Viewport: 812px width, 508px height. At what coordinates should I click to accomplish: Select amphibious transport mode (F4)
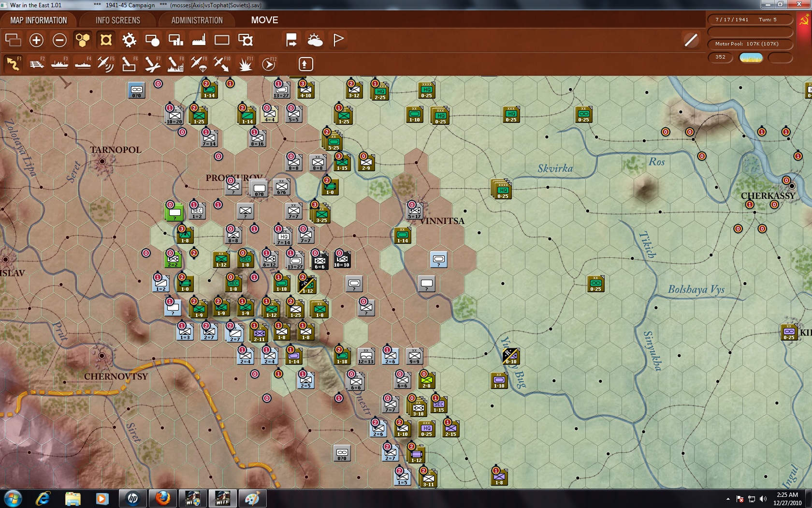(83, 64)
